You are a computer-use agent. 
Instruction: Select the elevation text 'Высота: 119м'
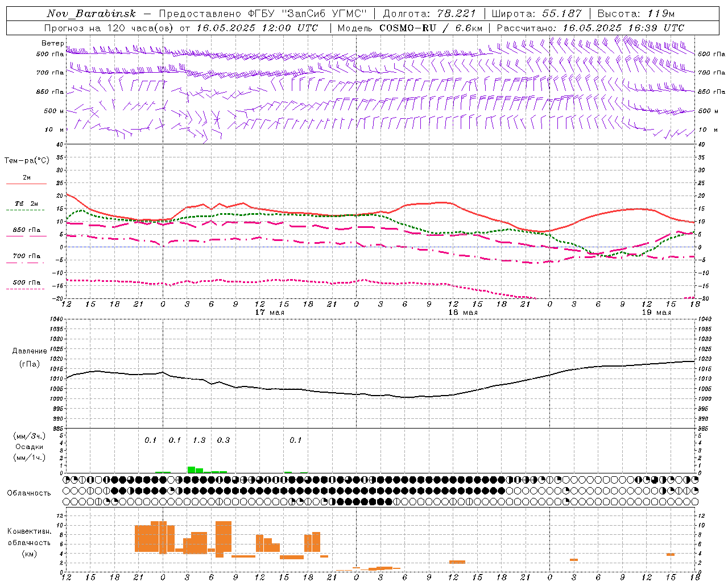(636, 14)
